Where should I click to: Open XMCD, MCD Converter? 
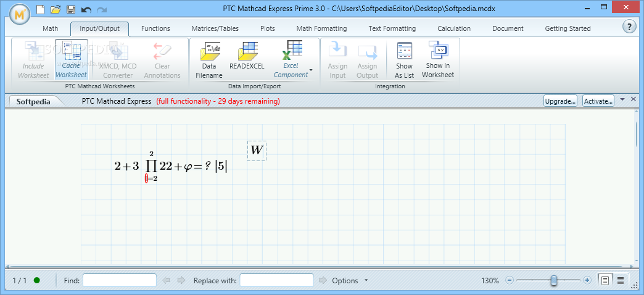118,60
